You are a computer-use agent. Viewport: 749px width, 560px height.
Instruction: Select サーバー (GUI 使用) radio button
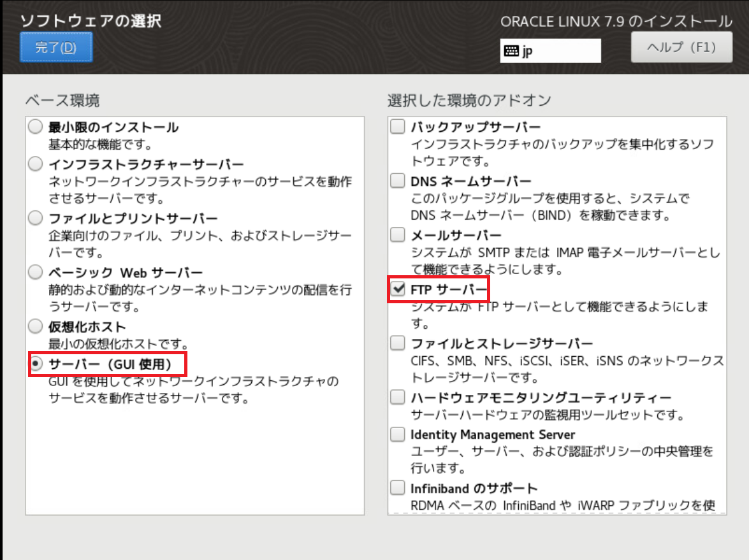[35, 364]
